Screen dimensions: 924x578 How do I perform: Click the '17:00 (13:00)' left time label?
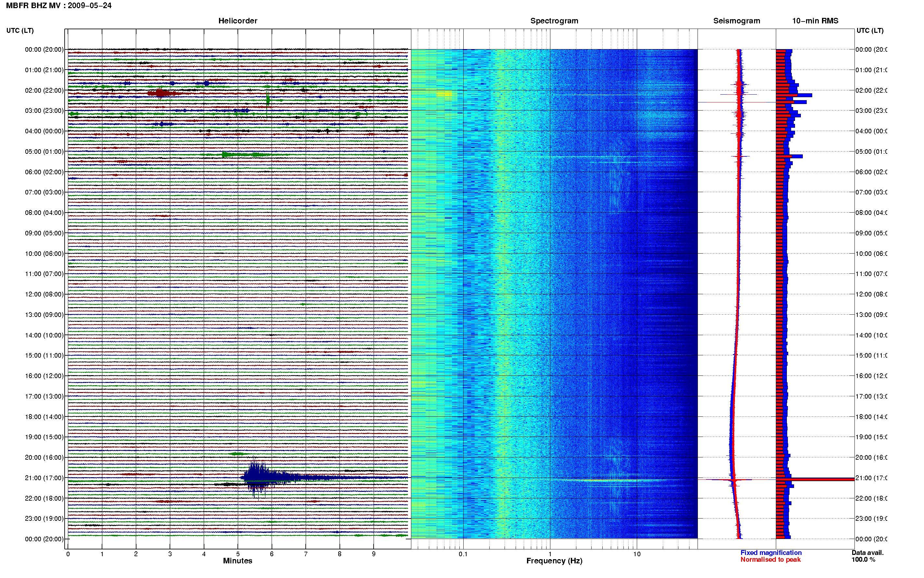tap(44, 396)
